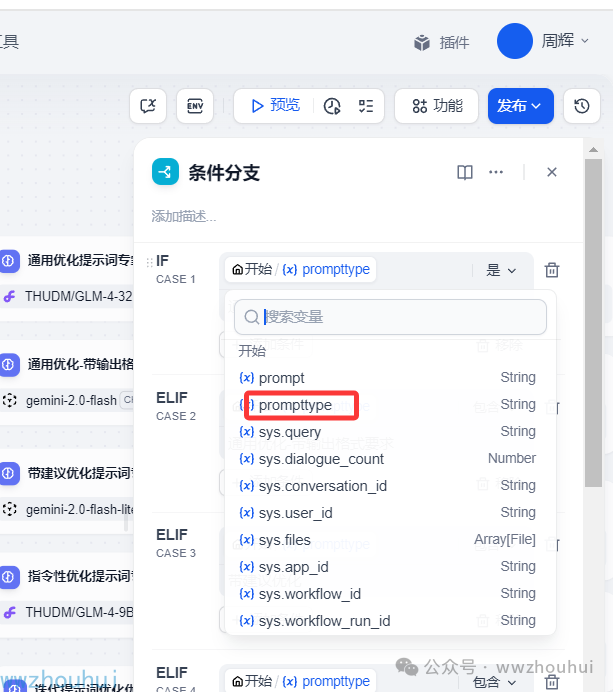Open the CASE 4 包含 operator dropdown
The height and width of the screenshot is (692, 613).
(x=494, y=682)
